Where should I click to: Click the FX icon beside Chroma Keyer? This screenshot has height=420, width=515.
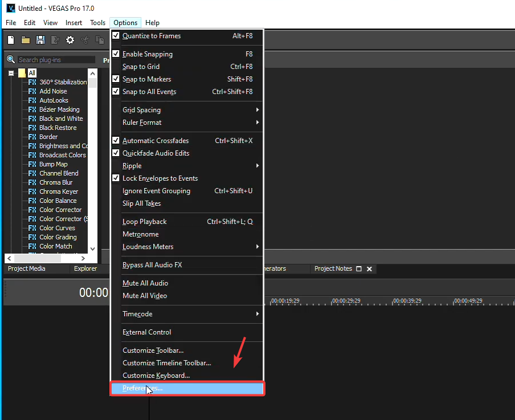click(x=32, y=191)
